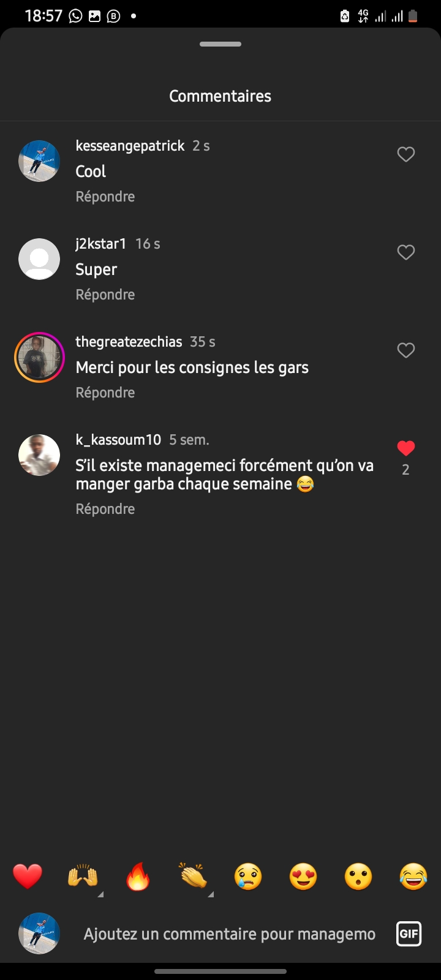The width and height of the screenshot is (441, 980).
Task: Tap the red heart emoji reaction
Action: coord(28,876)
